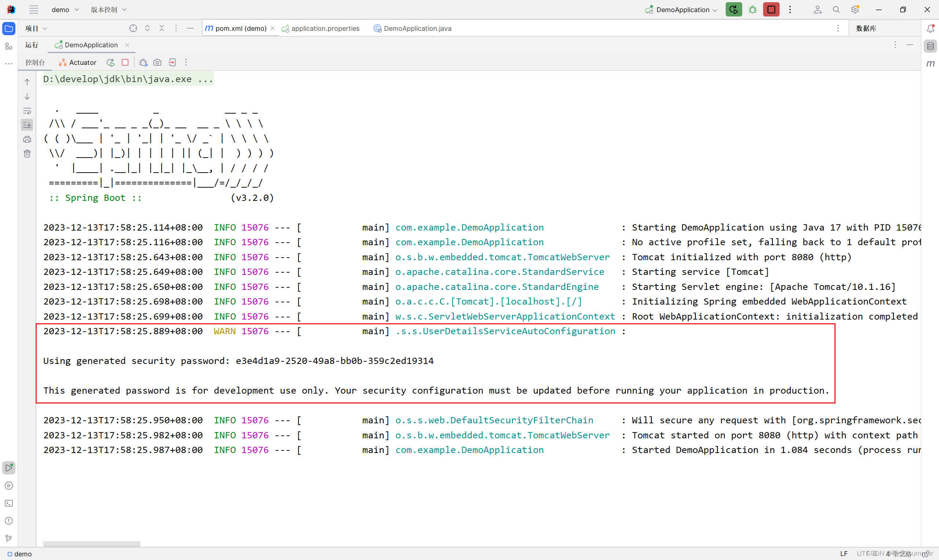Open the DemoApplication run configuration dropdown
Viewport: 939px width, 560px height.
pos(681,10)
